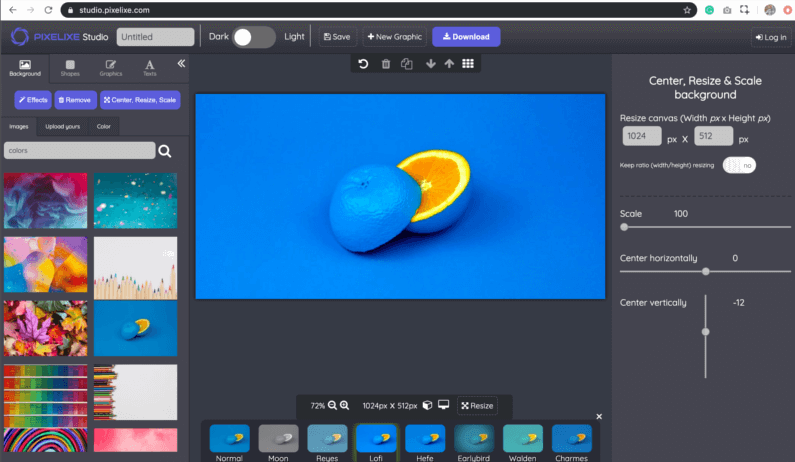Switch to the Upload yours tab
Viewport: 795px width, 462px height.
point(61,127)
